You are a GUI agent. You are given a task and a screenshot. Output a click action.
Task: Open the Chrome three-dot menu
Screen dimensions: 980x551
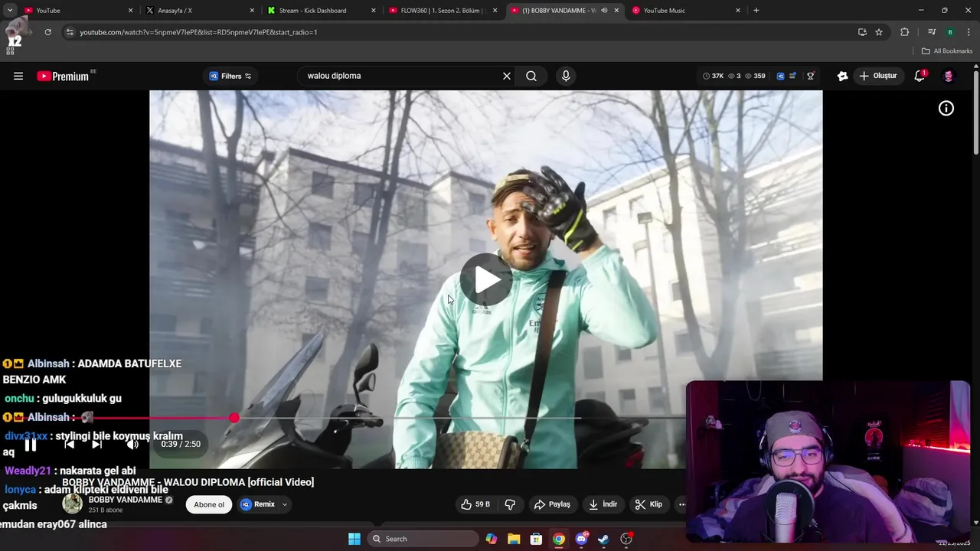pos(969,32)
